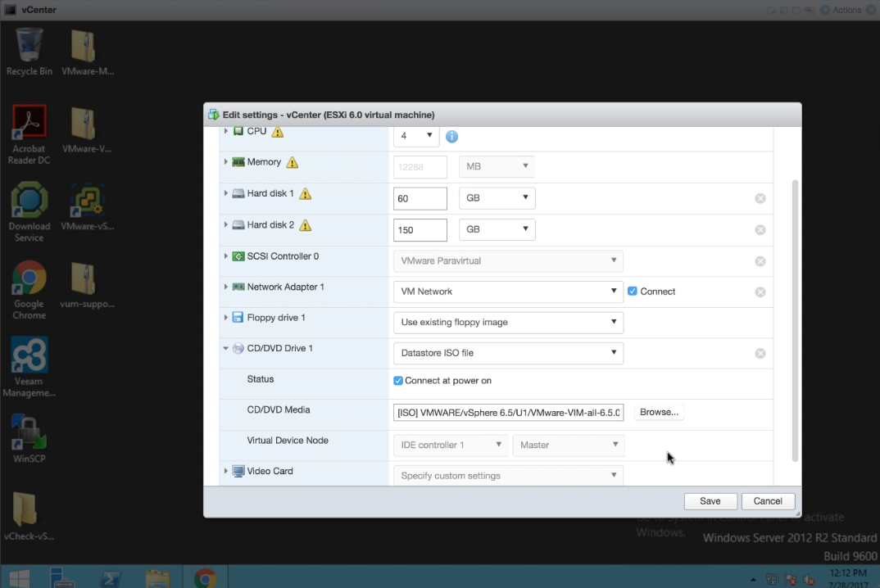
Task: Click the Memory size field
Action: [420, 167]
